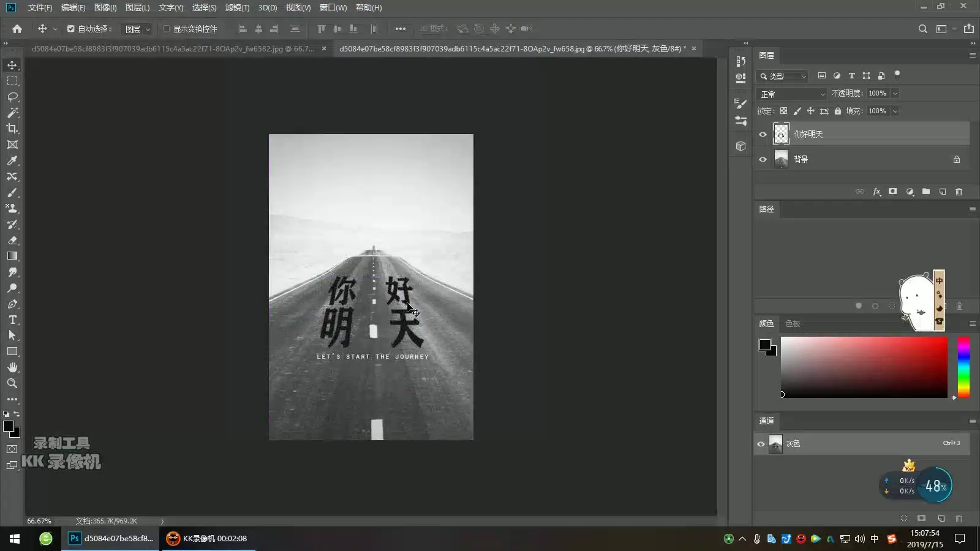Click the rainbow hue slider strip
Viewport: 980px width, 551px height.
(963, 367)
